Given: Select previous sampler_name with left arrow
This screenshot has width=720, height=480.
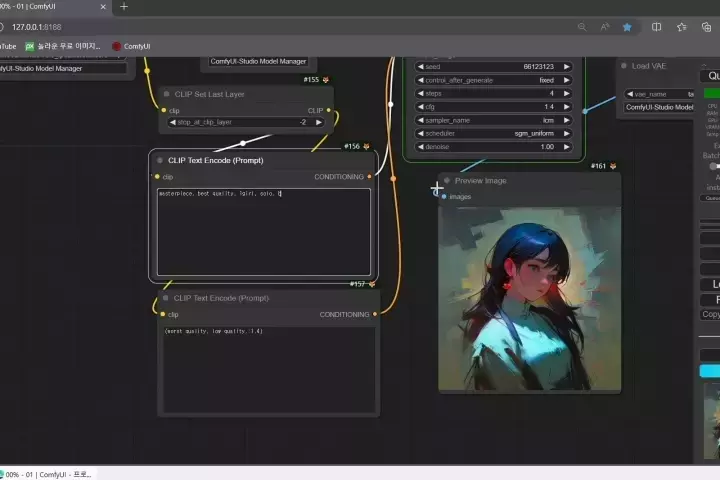Looking at the screenshot, I should click(420, 120).
